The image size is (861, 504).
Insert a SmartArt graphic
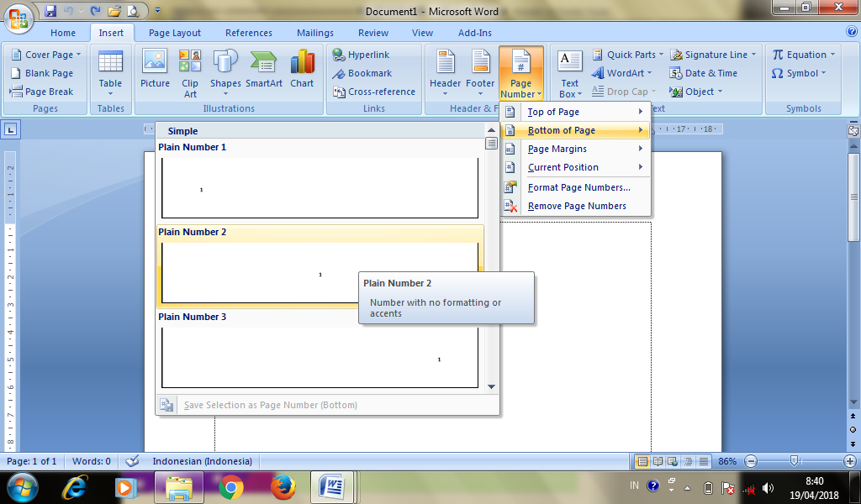click(x=263, y=69)
